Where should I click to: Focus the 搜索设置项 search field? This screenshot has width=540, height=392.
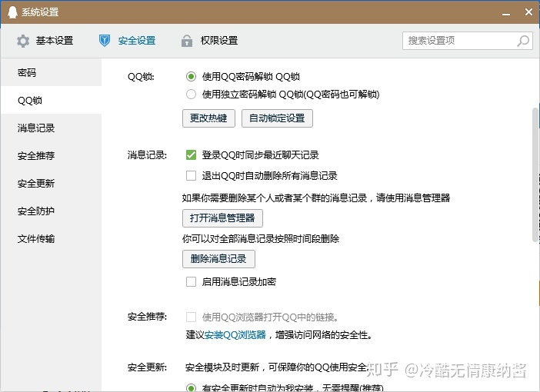[468, 41]
